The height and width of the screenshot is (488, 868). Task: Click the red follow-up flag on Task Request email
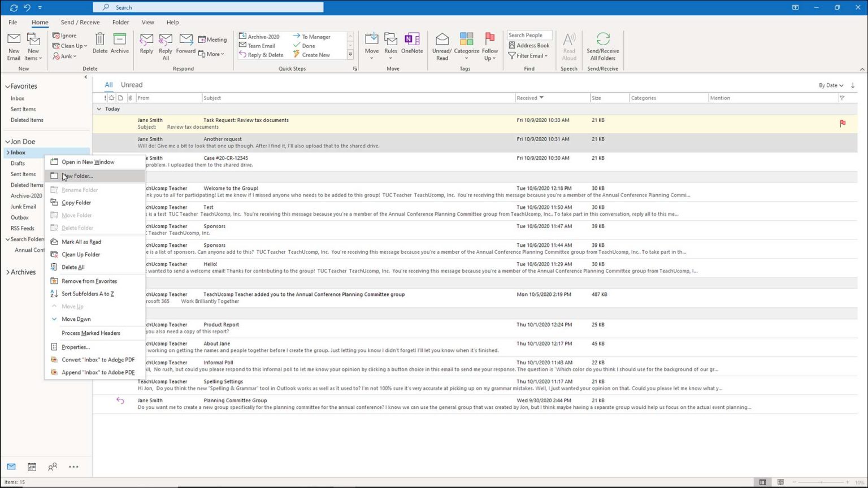pyautogui.click(x=843, y=123)
